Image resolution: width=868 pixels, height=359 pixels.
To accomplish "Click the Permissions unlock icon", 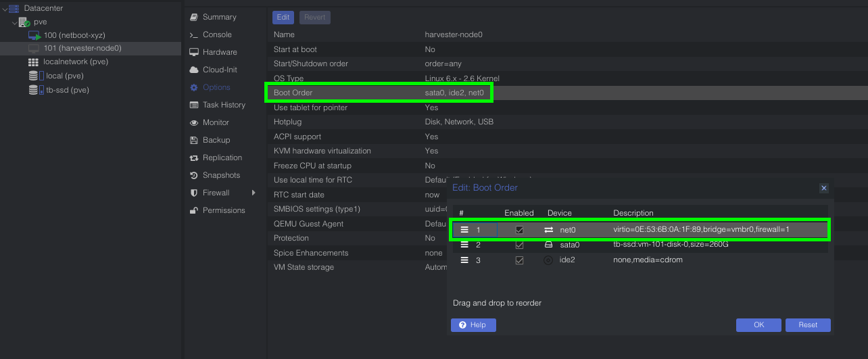I will tap(194, 210).
